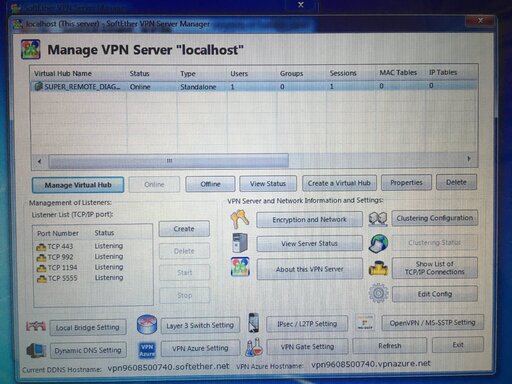Viewport: 512px width, 384px height.
Task: Click the phone icon beside IPsec / L2TP Setting
Action: (x=254, y=323)
